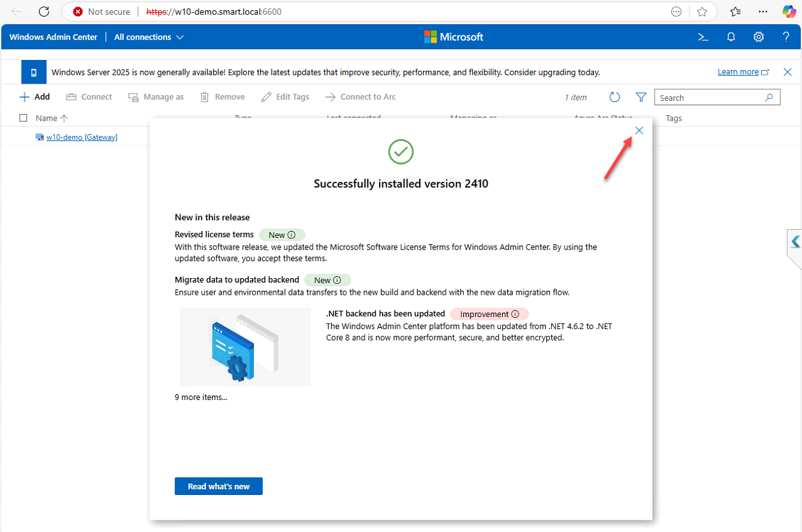Open the browser favorites list icon

pos(736,11)
